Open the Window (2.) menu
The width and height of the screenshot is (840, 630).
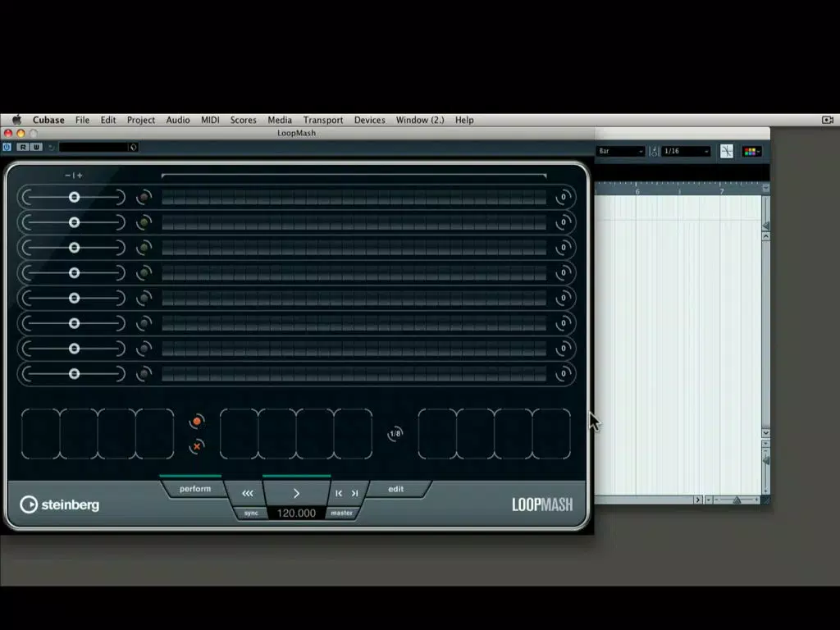click(x=420, y=120)
